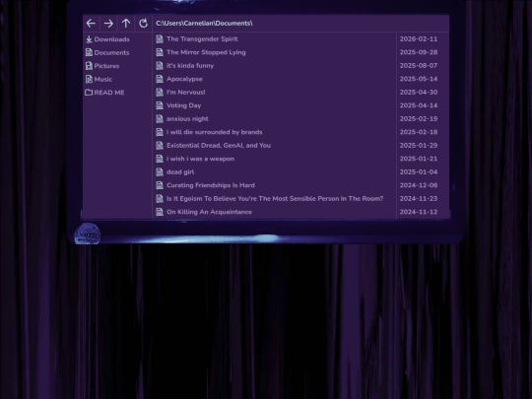Select the it's kinda funny document
This screenshot has width=532, height=399.
click(190, 65)
